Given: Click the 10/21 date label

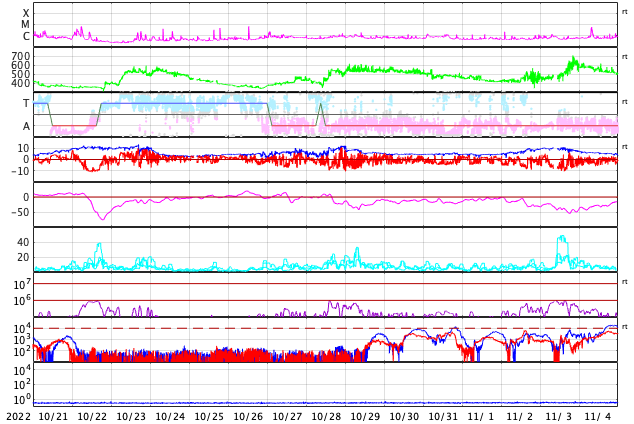Looking at the screenshot, I should [53, 416].
